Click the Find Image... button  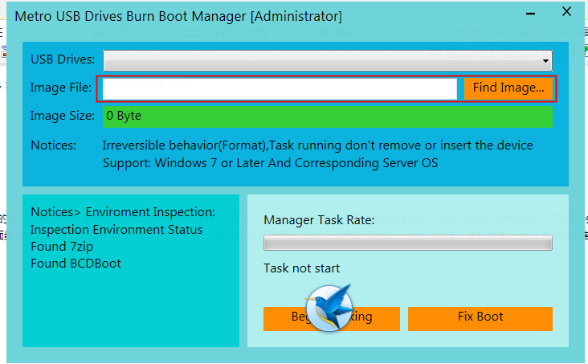tap(508, 88)
